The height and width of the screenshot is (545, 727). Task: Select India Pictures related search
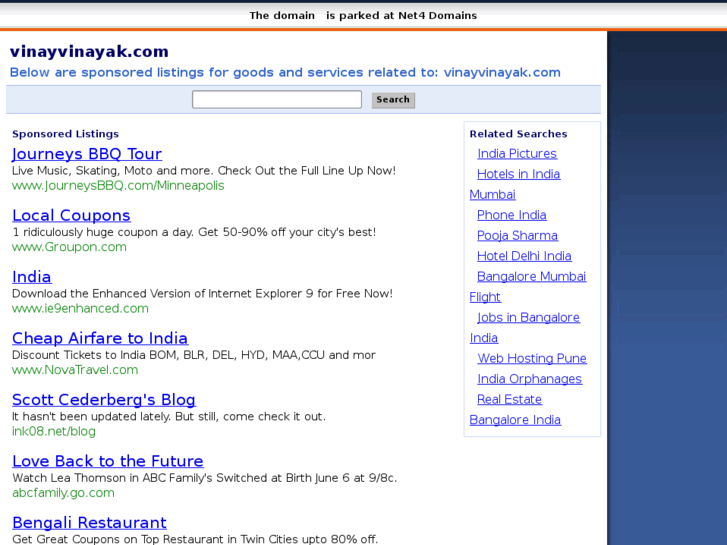coord(517,154)
